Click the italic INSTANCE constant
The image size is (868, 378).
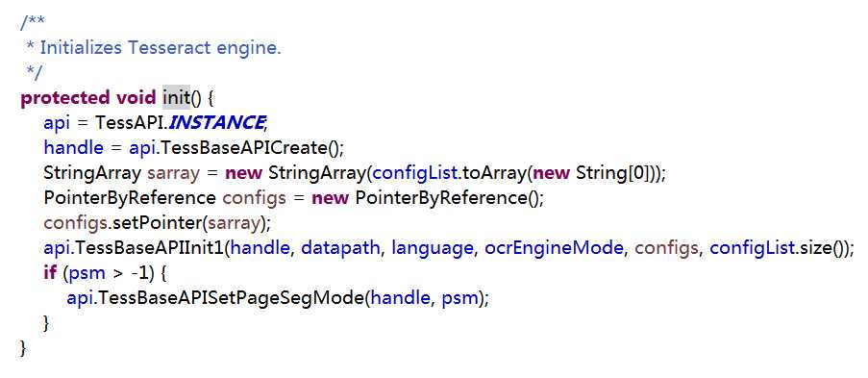pyautogui.click(x=216, y=122)
